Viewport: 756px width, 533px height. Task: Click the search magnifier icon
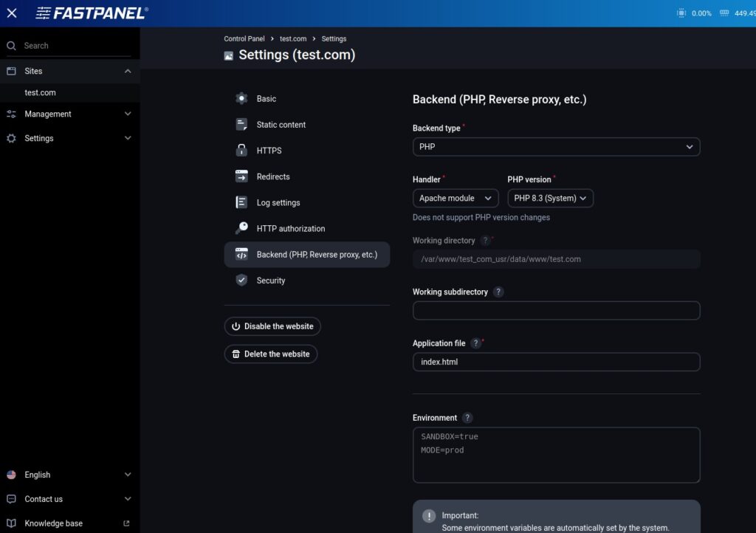pos(11,46)
